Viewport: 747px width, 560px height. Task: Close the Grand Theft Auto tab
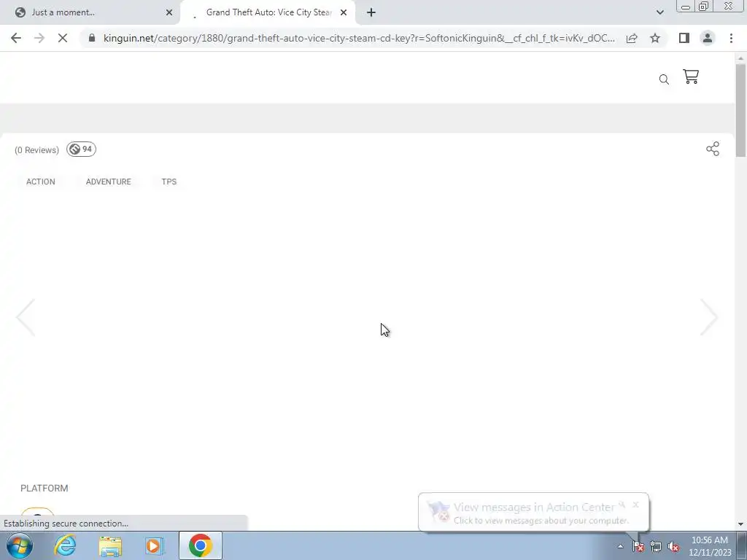(344, 12)
